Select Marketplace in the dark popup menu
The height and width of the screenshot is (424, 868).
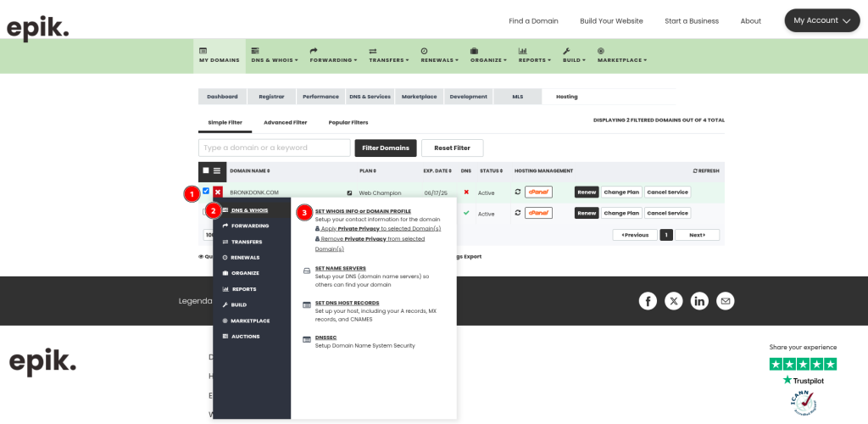click(x=252, y=321)
